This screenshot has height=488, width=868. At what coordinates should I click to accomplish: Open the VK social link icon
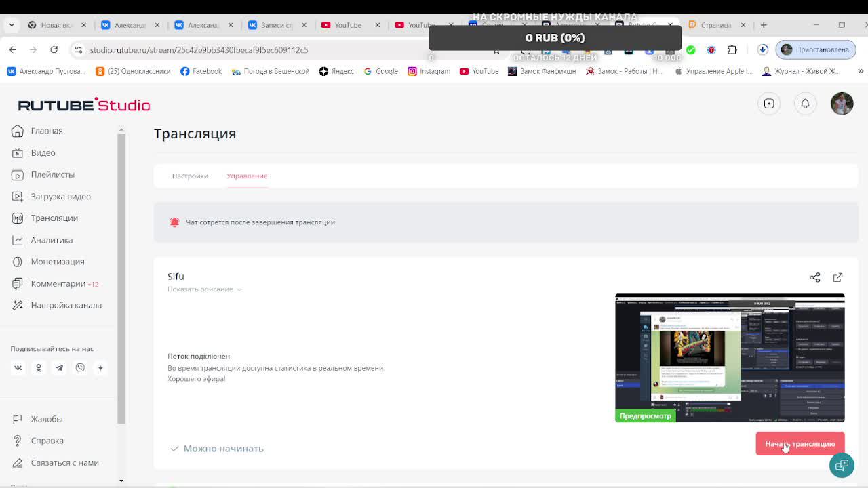[x=18, y=367]
